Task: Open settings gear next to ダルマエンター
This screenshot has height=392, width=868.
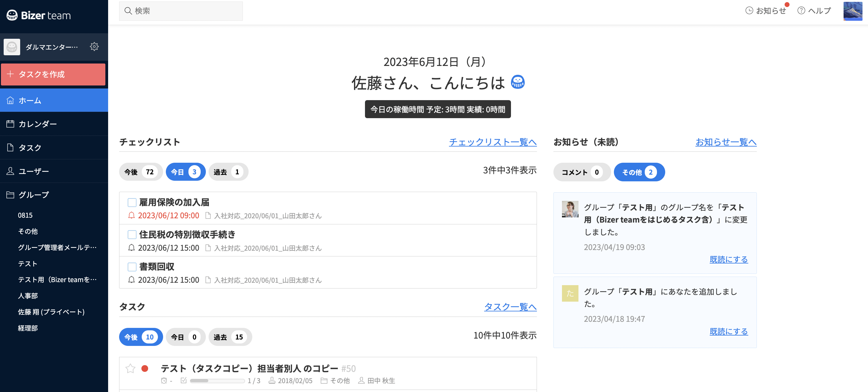Action: (x=94, y=46)
